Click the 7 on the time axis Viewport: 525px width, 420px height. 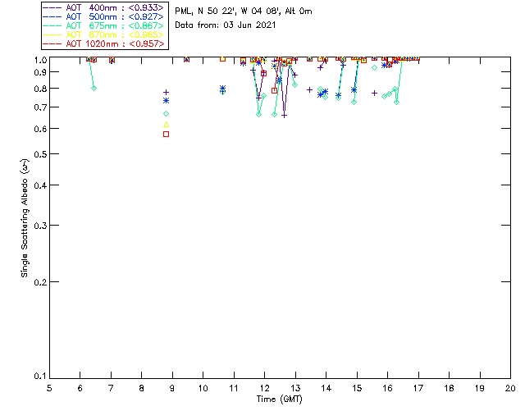111,388
